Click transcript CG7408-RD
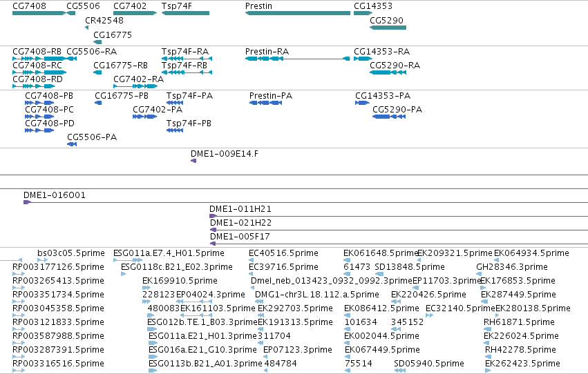588x374 pixels. [x=37, y=79]
